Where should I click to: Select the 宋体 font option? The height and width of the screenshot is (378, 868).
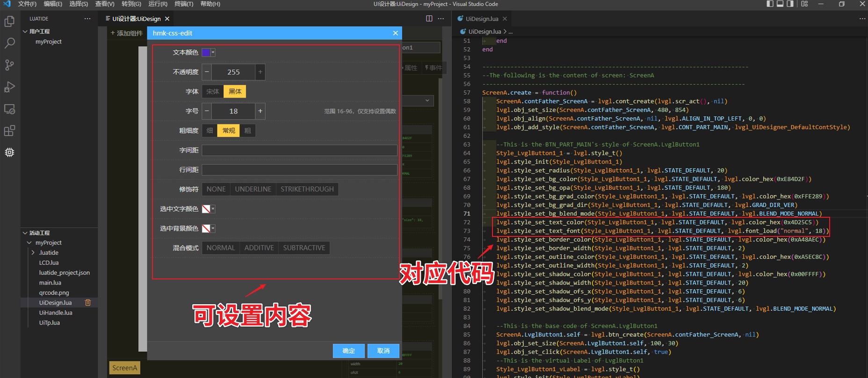click(x=213, y=92)
